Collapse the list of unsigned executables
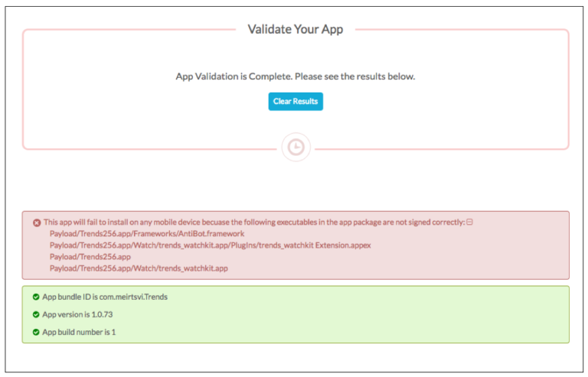This screenshot has height=377, width=588. [x=470, y=222]
